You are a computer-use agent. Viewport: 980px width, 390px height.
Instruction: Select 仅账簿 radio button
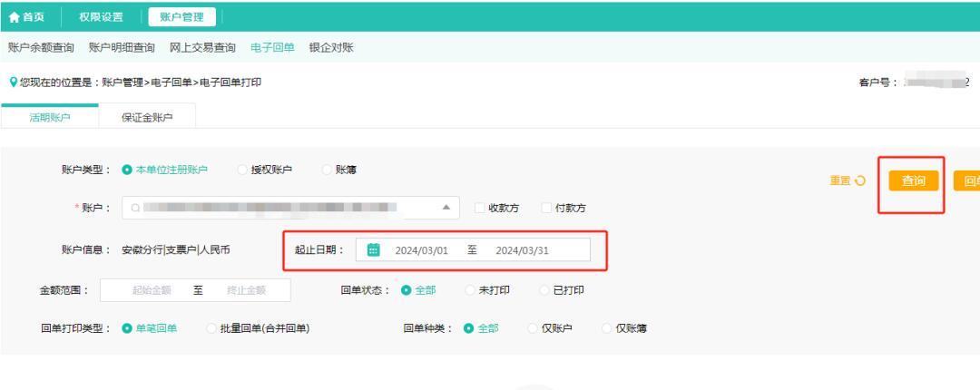pyautogui.click(x=606, y=328)
